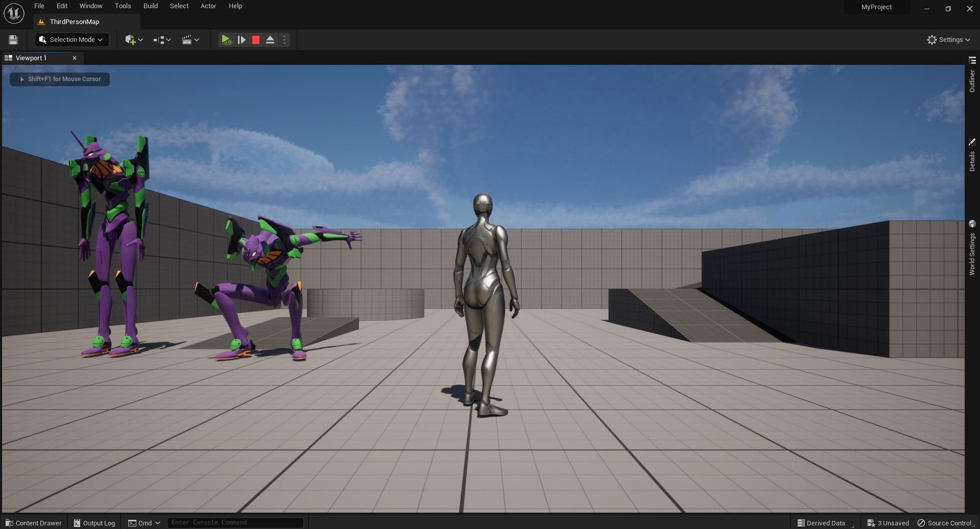Screen dimensions: 980x529
Task: Open the Tools menu
Action: point(123,6)
